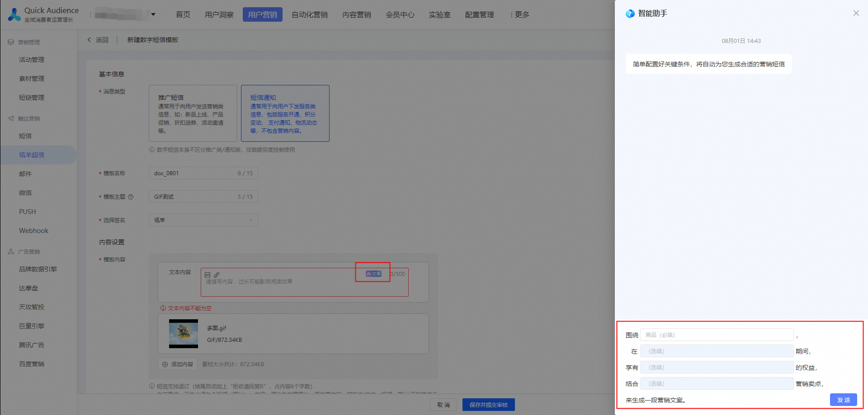
Task: Expand the 更多 menu
Action: click(x=520, y=14)
